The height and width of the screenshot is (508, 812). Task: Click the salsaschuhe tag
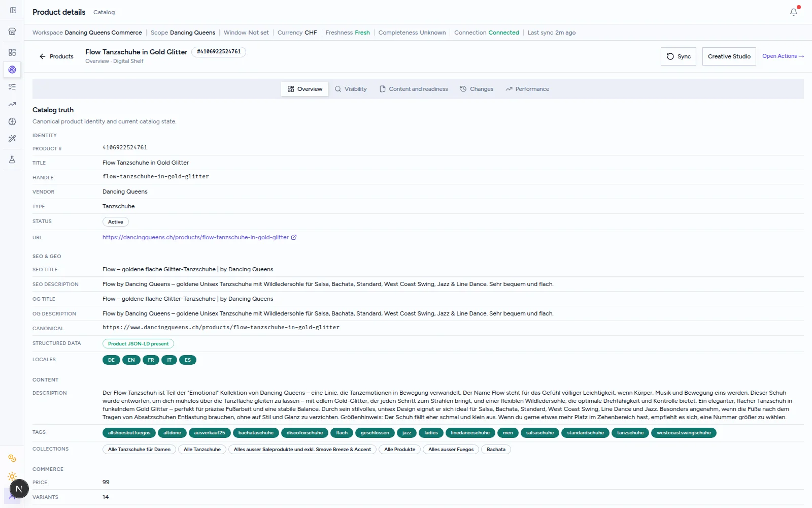tap(540, 433)
